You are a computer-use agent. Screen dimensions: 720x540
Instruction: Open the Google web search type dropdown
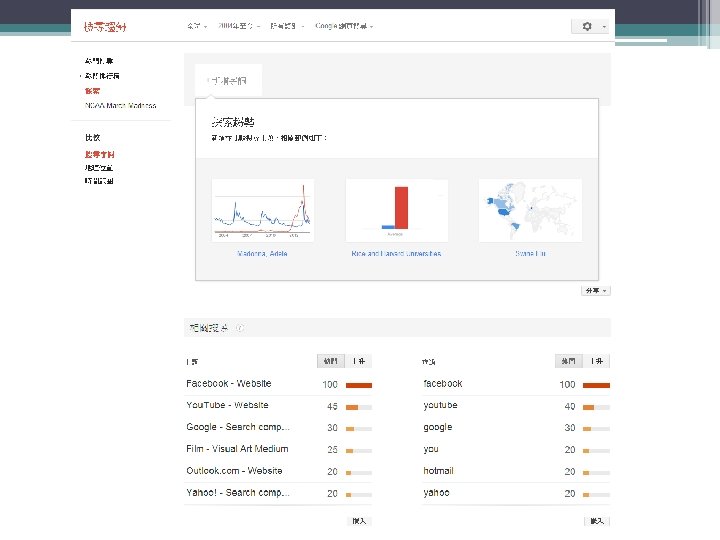(344, 26)
